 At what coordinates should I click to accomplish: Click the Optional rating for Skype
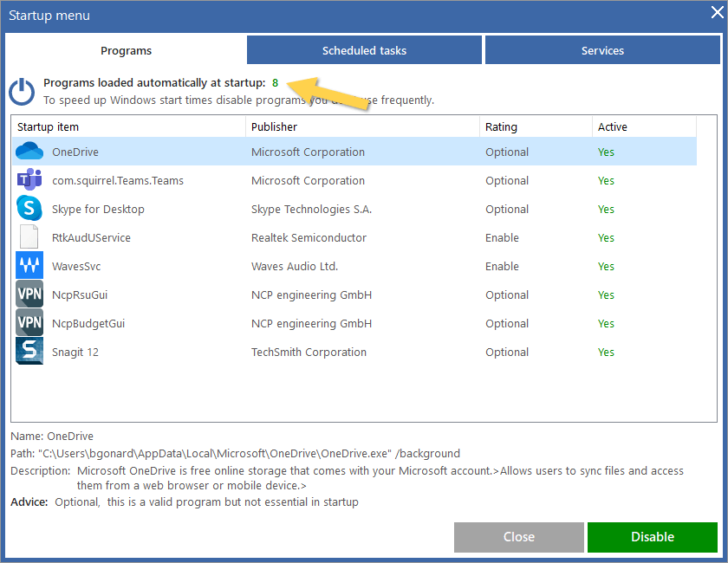(507, 210)
